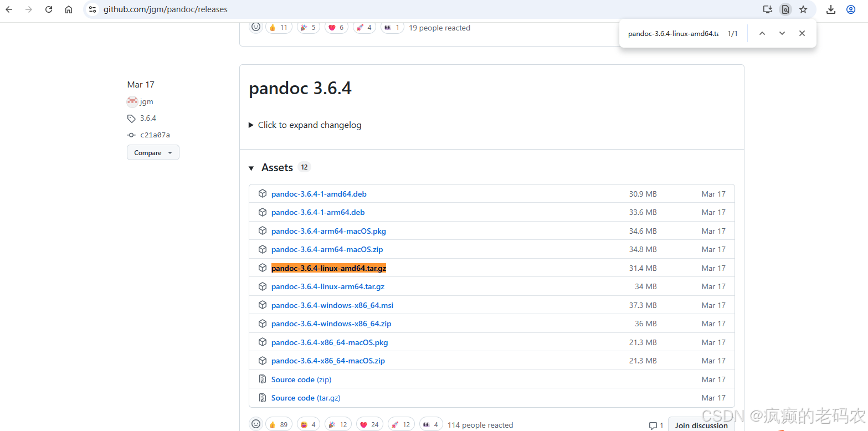The width and height of the screenshot is (868, 431).
Task: Download Source code (zip)
Action: tap(301, 379)
